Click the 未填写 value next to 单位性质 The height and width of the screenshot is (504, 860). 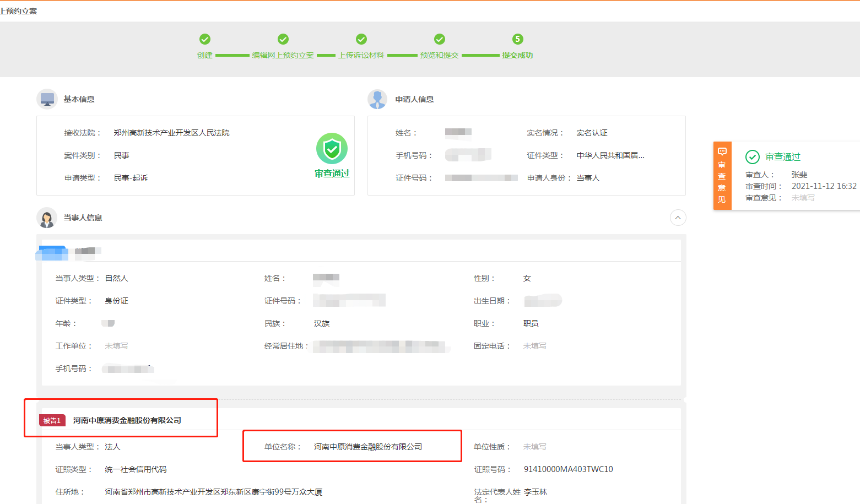tap(535, 447)
